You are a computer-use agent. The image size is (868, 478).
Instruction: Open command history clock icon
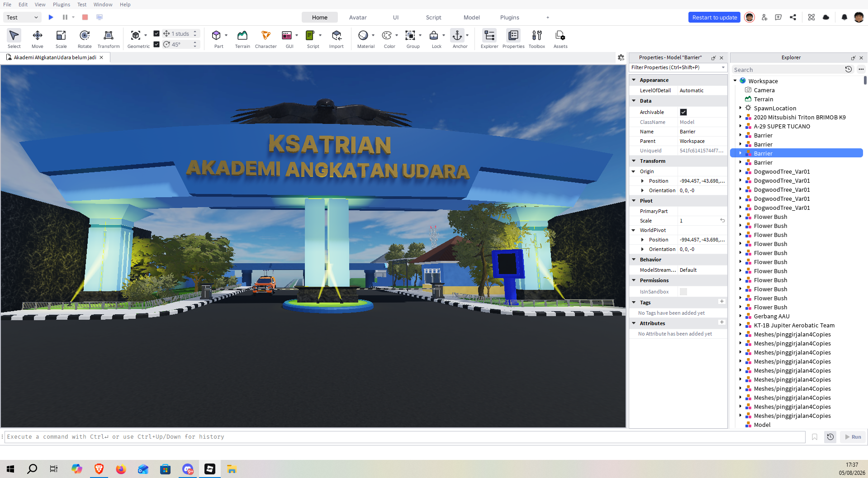click(830, 437)
